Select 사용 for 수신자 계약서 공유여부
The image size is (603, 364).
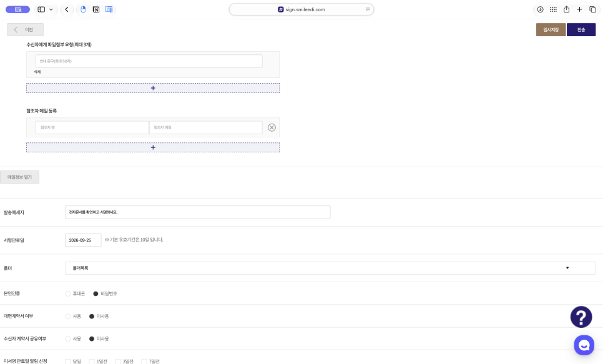pyautogui.click(x=67, y=339)
